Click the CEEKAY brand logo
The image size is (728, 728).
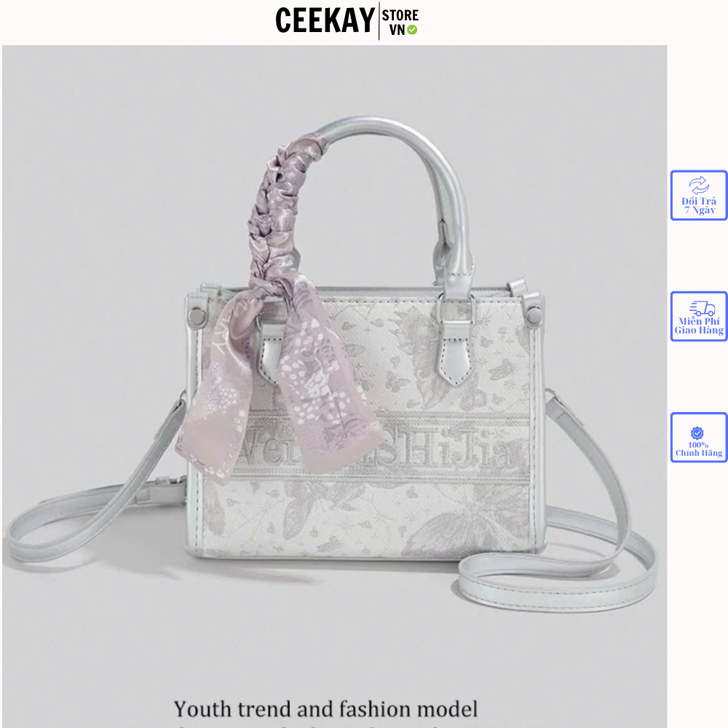point(325,20)
